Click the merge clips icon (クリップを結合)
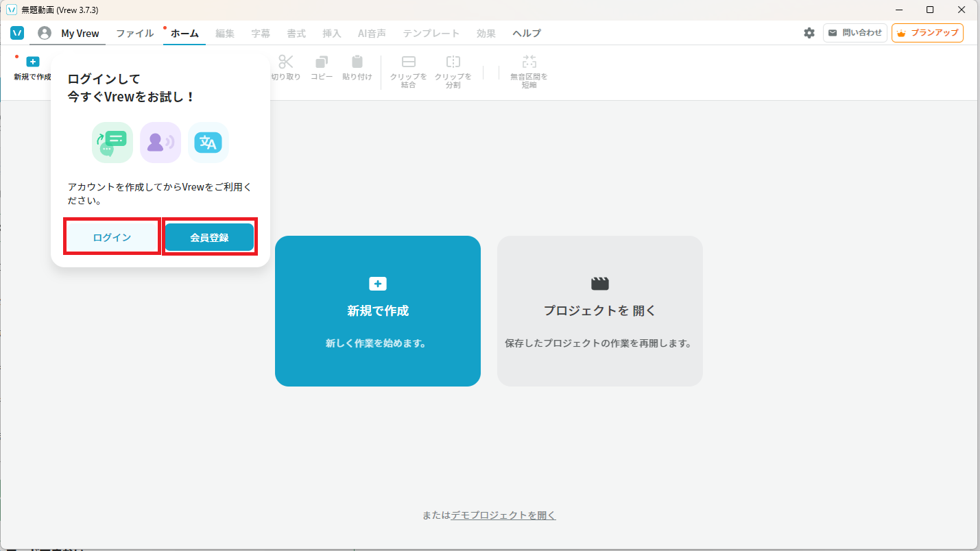This screenshot has width=980, height=551. (409, 62)
